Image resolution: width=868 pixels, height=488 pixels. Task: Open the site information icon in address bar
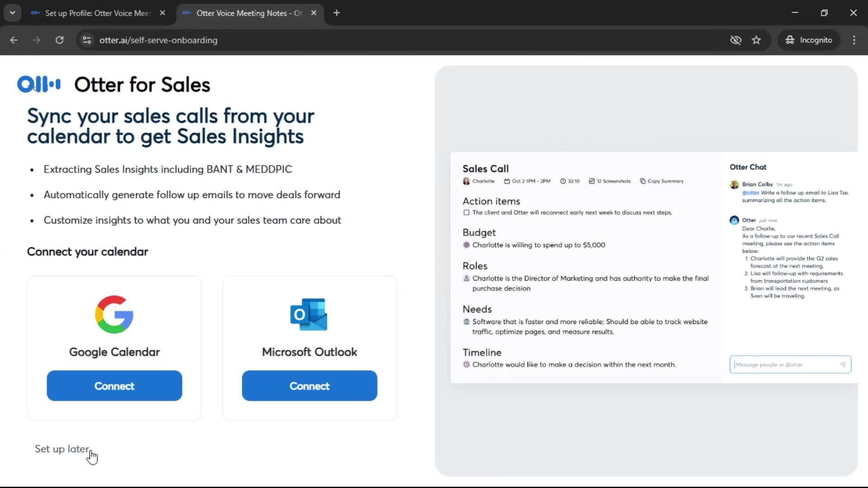coord(87,40)
